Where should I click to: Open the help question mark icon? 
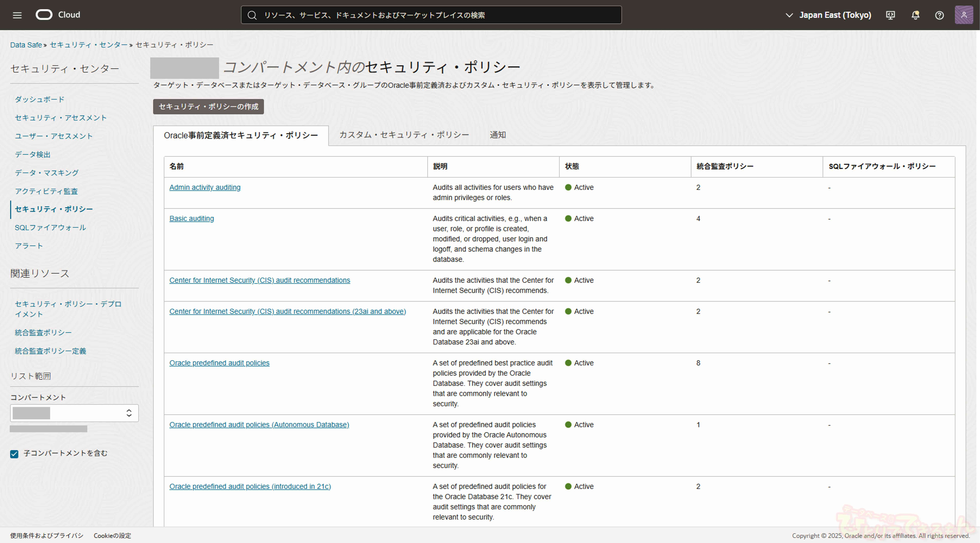939,15
